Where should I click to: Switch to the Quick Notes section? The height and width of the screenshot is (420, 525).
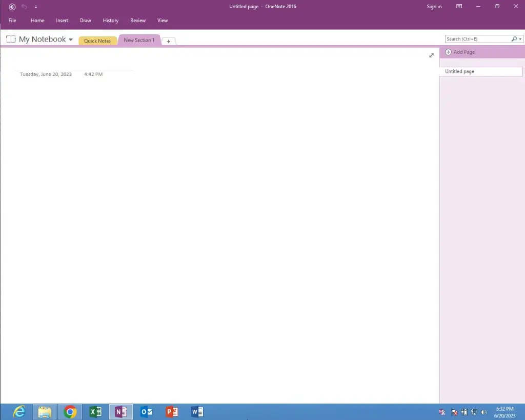[x=97, y=41]
